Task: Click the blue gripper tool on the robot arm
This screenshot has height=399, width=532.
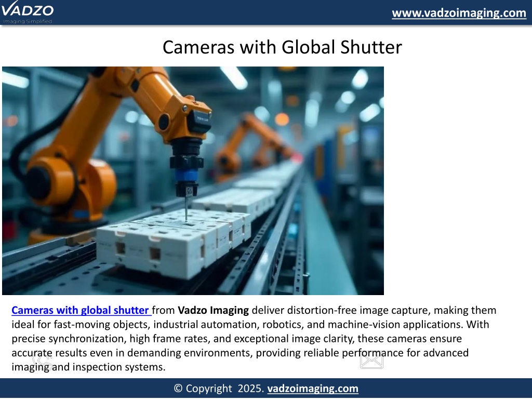Action: click(x=185, y=174)
